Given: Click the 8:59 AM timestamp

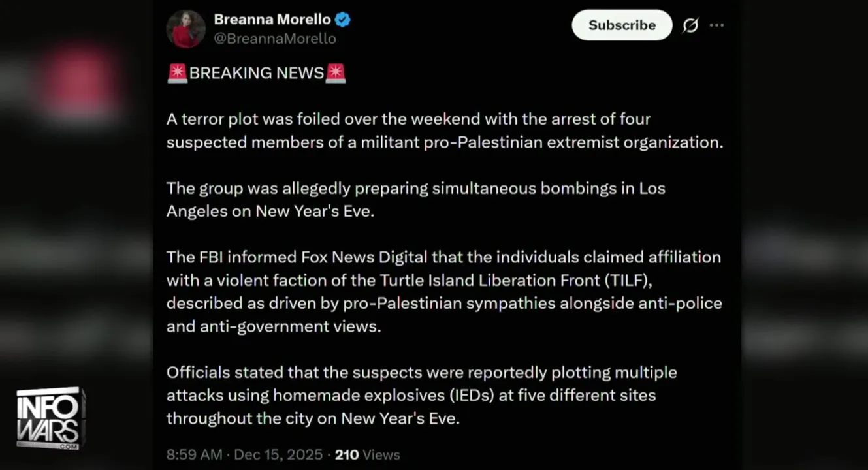Looking at the screenshot, I should (x=194, y=454).
